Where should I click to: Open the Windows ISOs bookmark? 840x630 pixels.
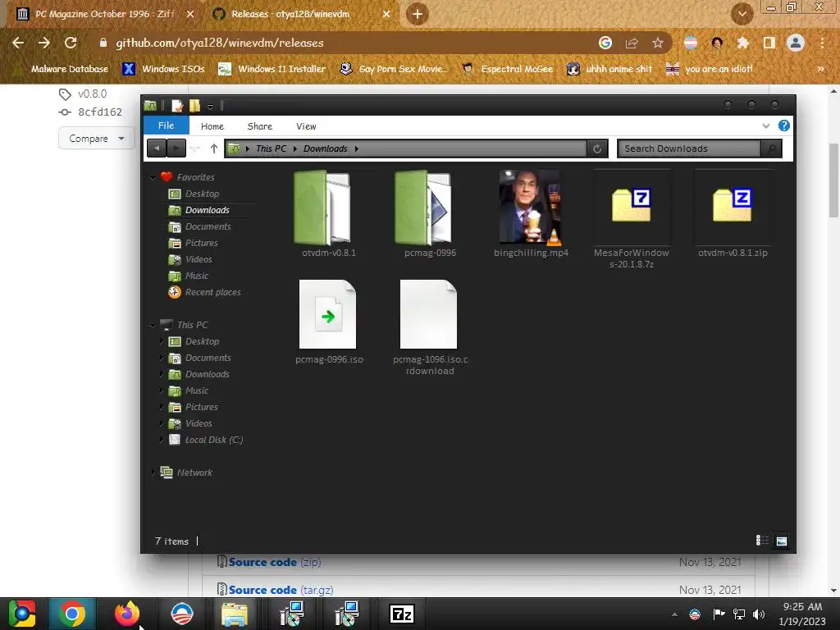coord(163,69)
